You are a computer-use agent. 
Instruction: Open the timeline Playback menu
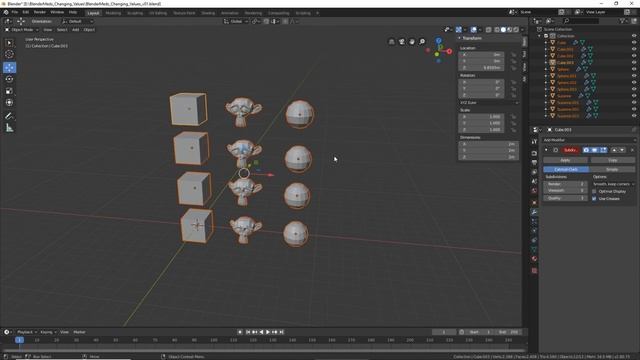tap(27, 332)
